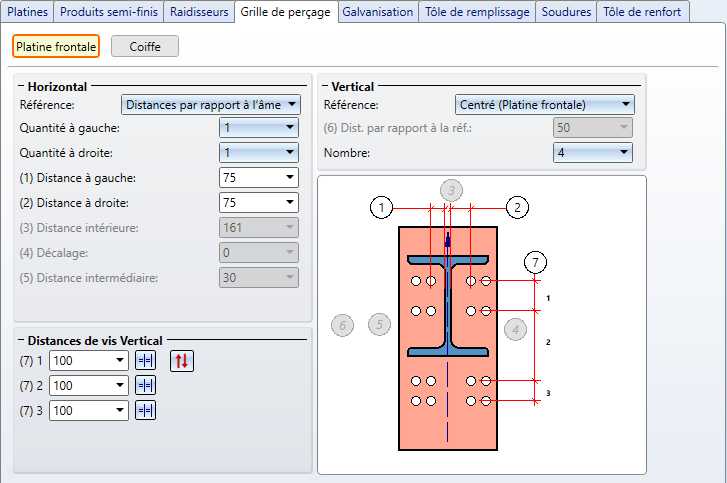Viewport: 727px width, 483px height.
Task: Switch to the Coiffe toggle button
Action: coord(144,46)
